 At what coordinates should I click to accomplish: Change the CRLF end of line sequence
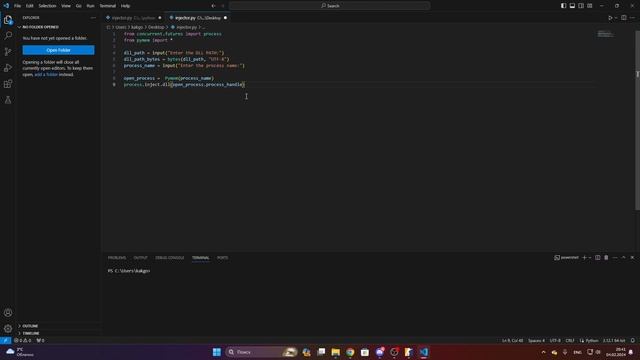click(570, 340)
